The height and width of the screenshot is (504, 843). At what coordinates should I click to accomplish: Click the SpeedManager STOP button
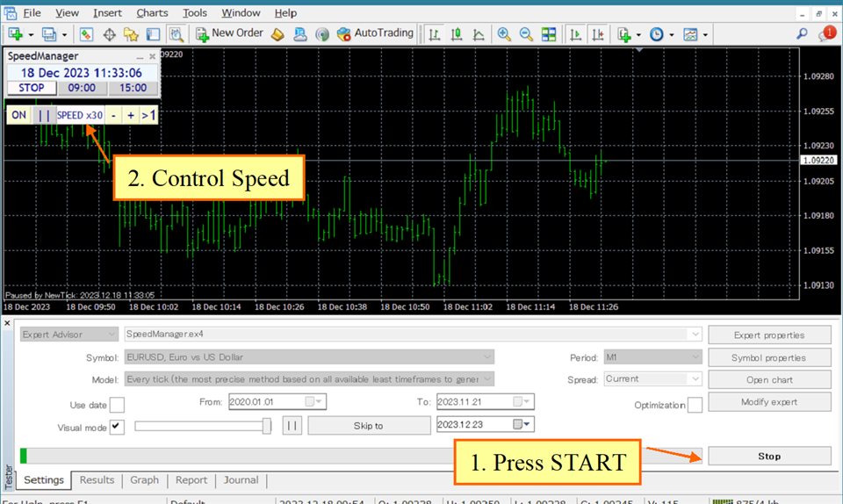(32, 88)
